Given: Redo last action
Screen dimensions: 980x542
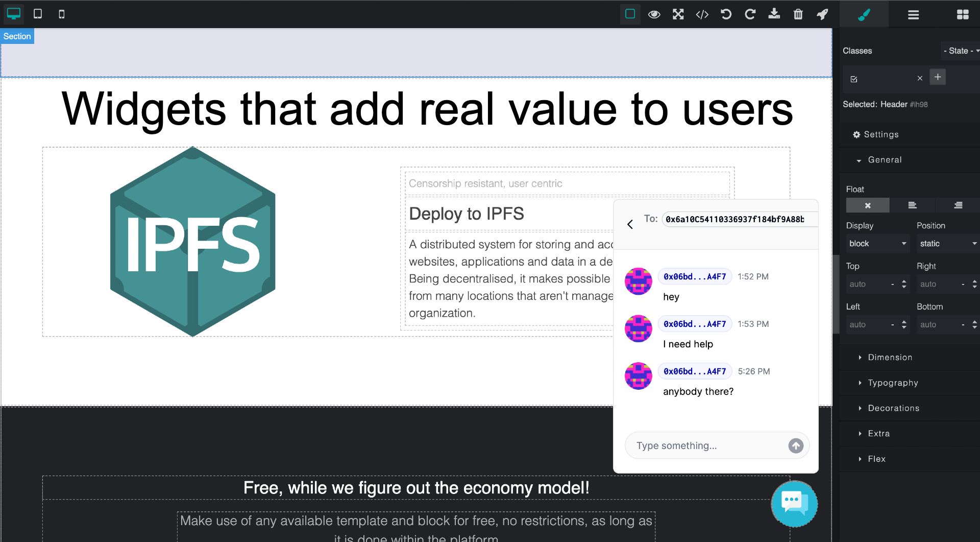Looking at the screenshot, I should (x=750, y=14).
